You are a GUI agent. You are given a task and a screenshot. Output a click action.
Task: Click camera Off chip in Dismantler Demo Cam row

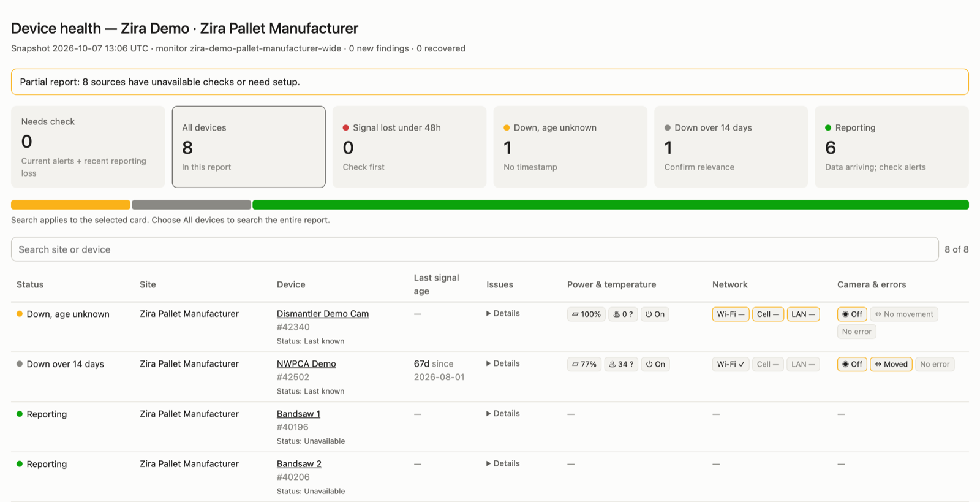pos(852,314)
